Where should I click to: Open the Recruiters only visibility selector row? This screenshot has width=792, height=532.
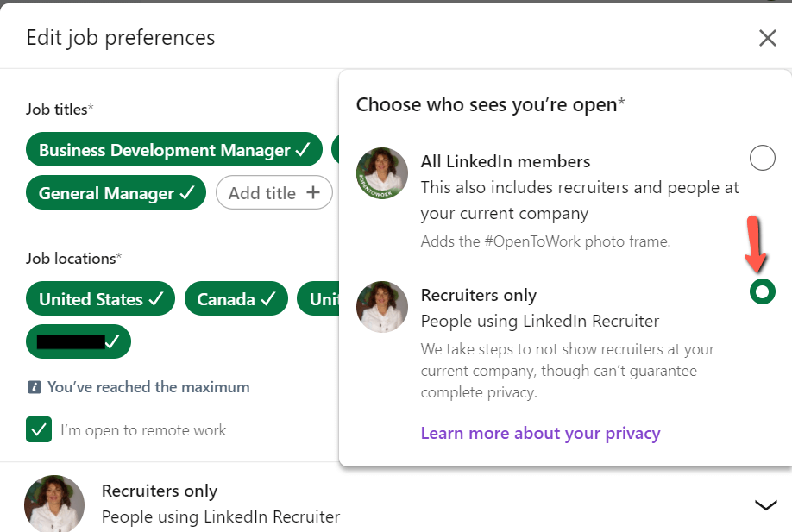coord(396,504)
